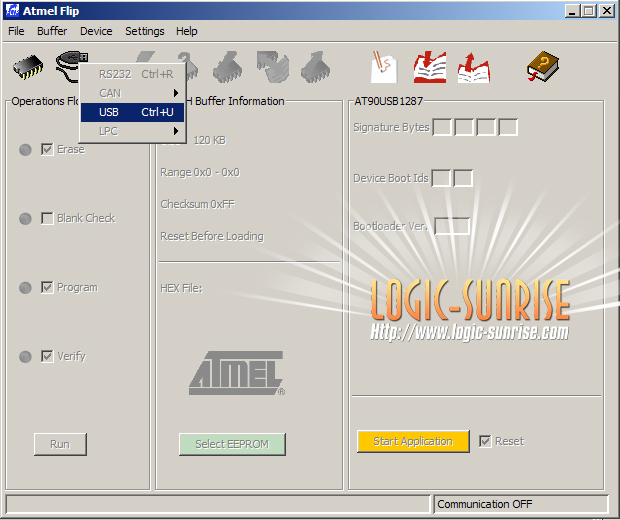Screen dimensions: 620x520
Task: Click the Select EEPROM button
Action: pyautogui.click(x=232, y=444)
